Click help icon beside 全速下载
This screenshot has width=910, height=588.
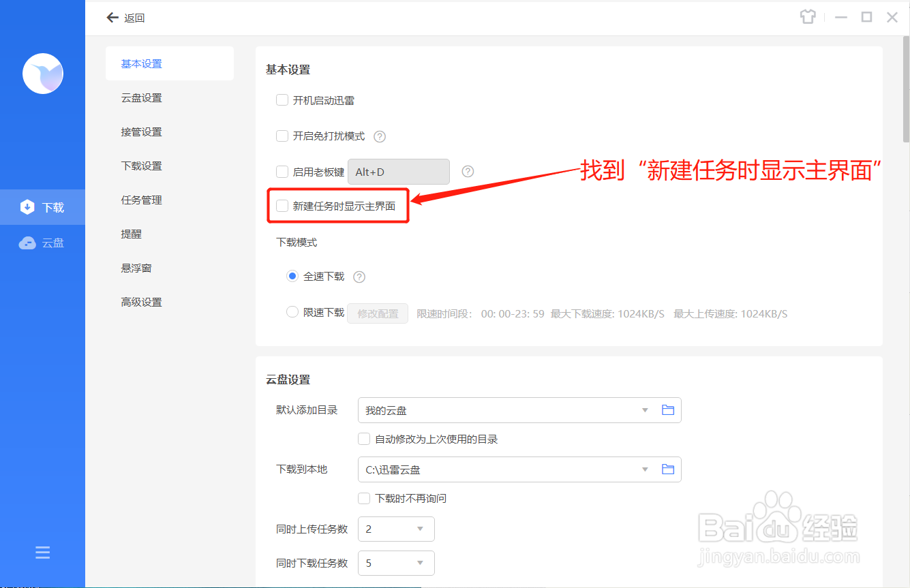pyautogui.click(x=359, y=277)
